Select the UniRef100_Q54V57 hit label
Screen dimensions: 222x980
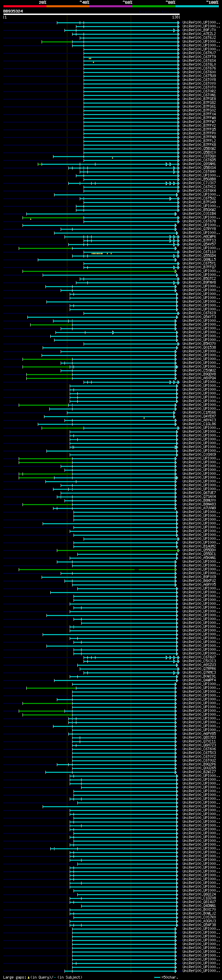tap(199, 244)
